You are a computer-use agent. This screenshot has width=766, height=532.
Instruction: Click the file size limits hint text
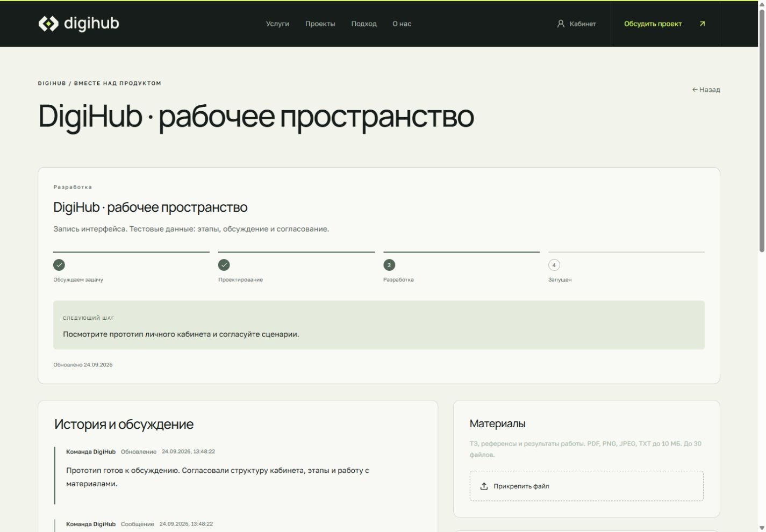pyautogui.click(x=585, y=449)
